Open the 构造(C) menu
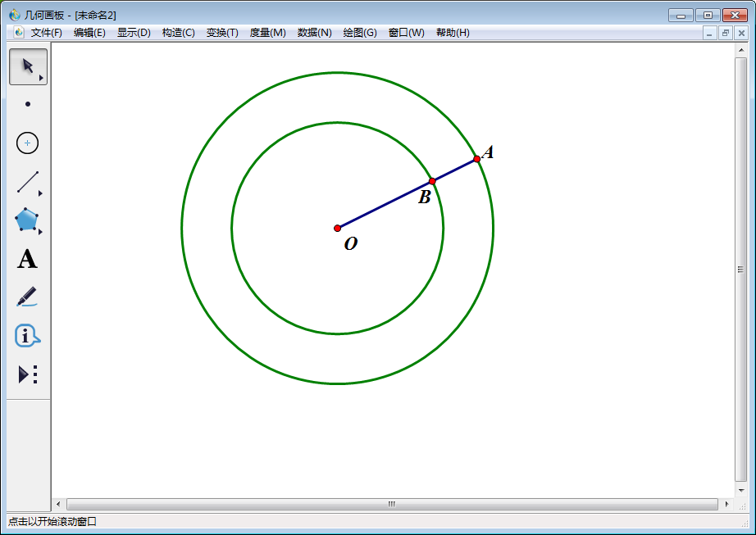The height and width of the screenshot is (535, 756). click(178, 33)
